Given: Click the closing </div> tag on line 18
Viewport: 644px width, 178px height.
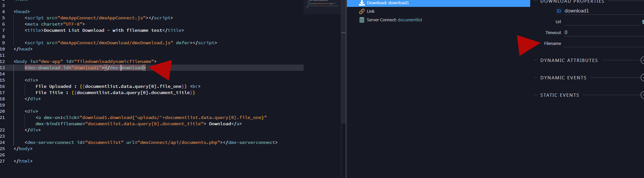Looking at the screenshot, I should tap(32, 99).
